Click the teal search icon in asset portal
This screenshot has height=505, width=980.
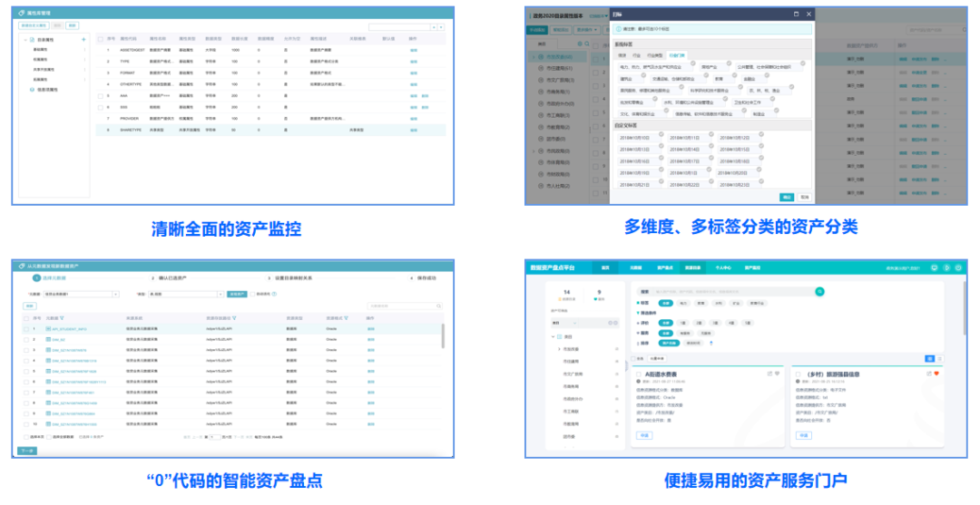pos(819,292)
